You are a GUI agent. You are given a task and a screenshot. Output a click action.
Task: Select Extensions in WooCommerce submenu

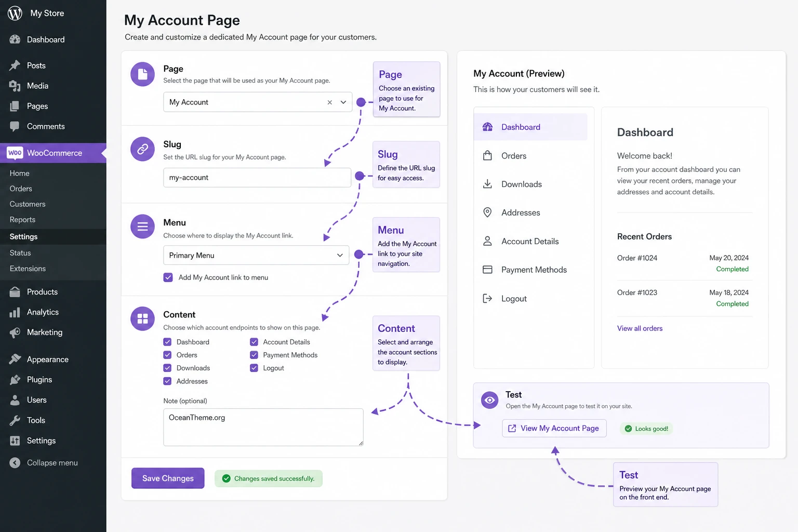[28, 269]
